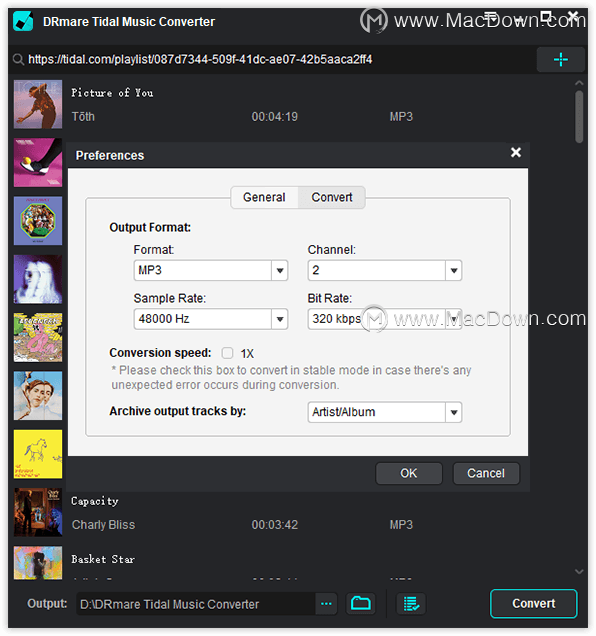Close the Preferences dialog
This screenshot has width=596, height=636.
(x=516, y=153)
